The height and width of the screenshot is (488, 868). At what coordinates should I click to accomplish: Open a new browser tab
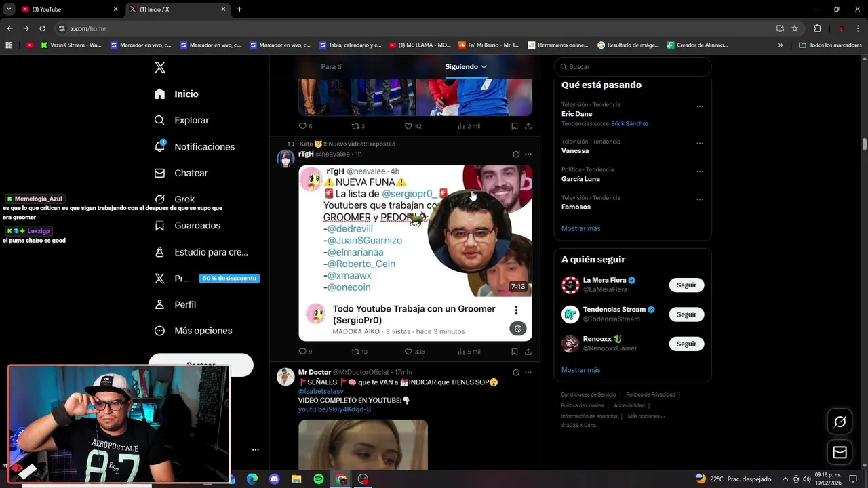(x=239, y=9)
